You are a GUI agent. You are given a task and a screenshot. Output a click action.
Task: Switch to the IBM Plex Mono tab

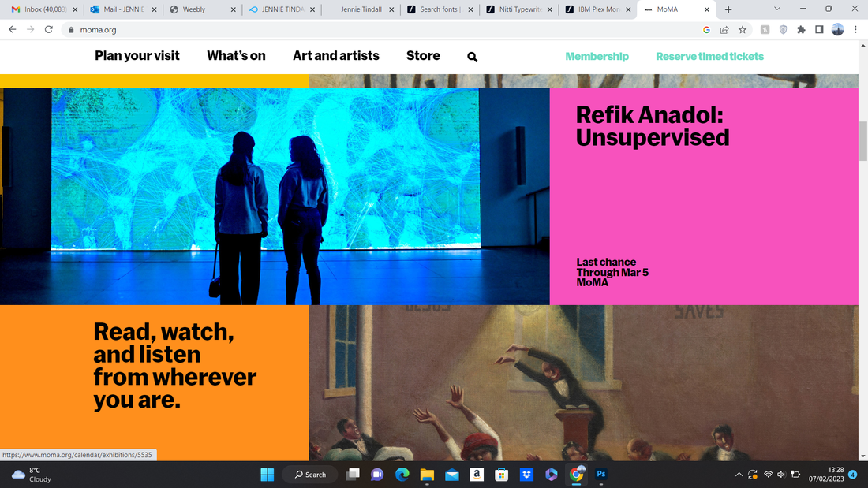[x=598, y=9]
